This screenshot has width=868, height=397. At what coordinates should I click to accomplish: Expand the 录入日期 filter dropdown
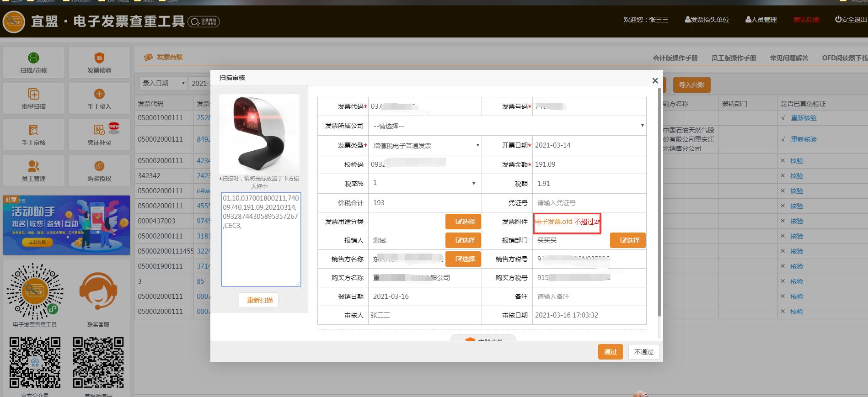(163, 83)
